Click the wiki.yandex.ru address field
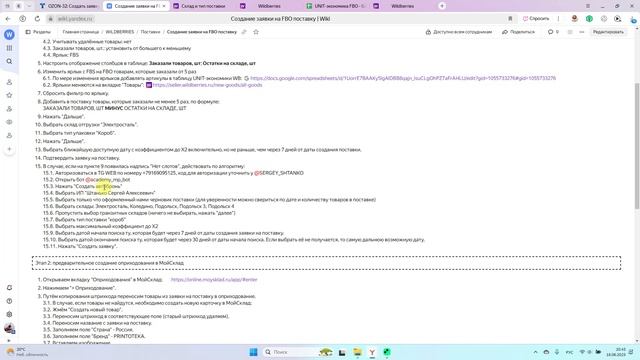 coord(75,19)
